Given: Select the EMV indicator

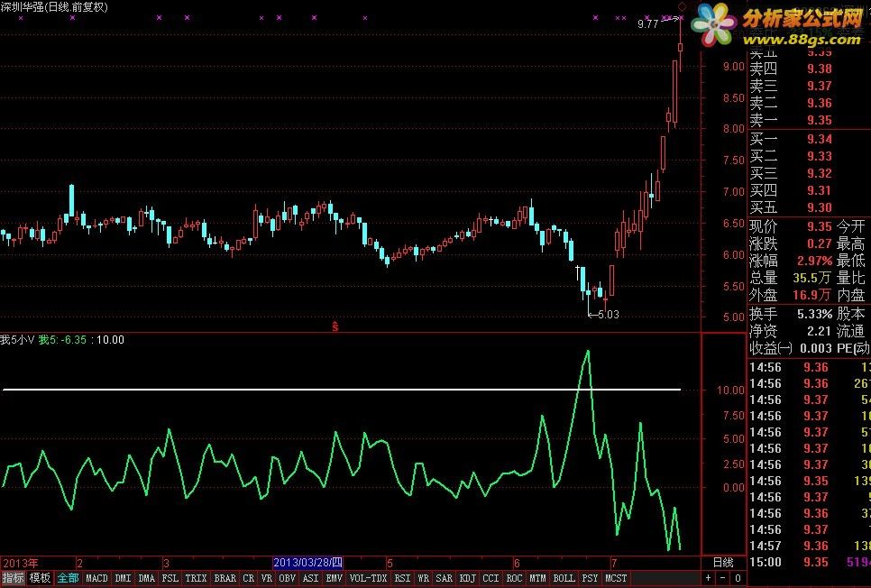Looking at the screenshot, I should click(x=334, y=579).
